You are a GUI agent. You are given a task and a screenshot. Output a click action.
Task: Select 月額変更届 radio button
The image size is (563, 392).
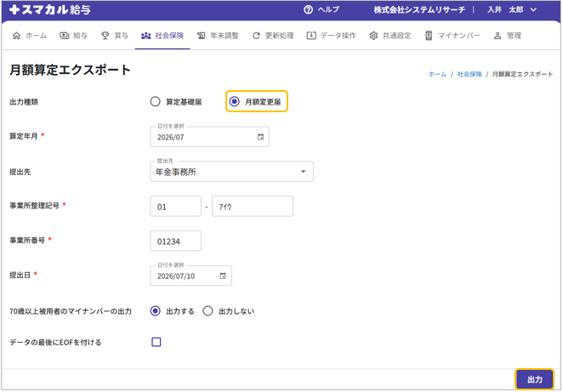(x=234, y=101)
